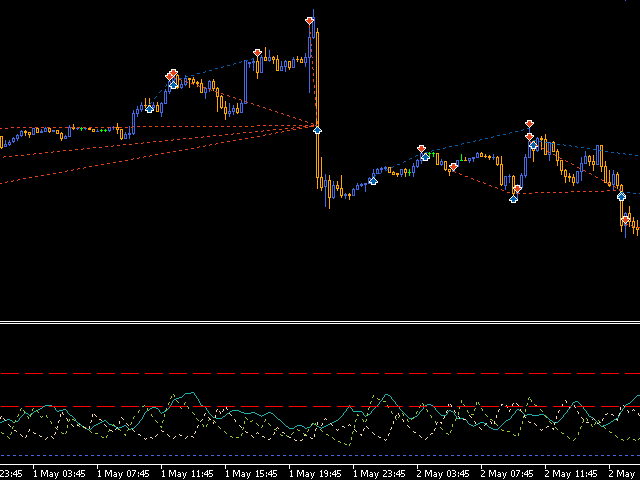The image size is (640, 480).
Task: Click the '2 May 07:45' time label
Action: [x=507, y=473]
